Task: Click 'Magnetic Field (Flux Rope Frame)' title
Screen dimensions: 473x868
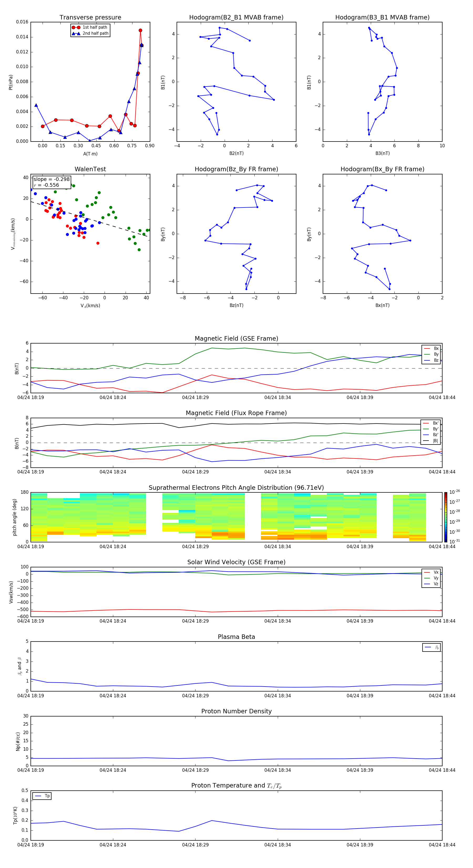Action: (x=236, y=413)
